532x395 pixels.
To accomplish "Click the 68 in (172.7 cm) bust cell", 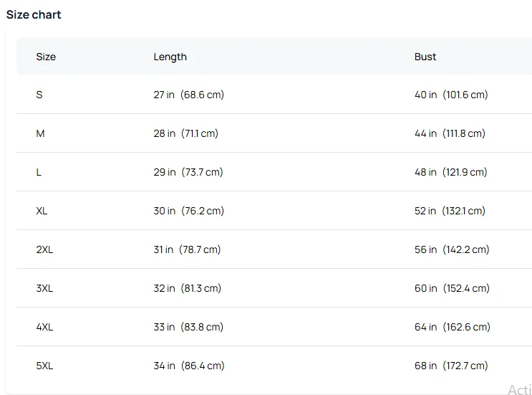I will click(451, 366).
